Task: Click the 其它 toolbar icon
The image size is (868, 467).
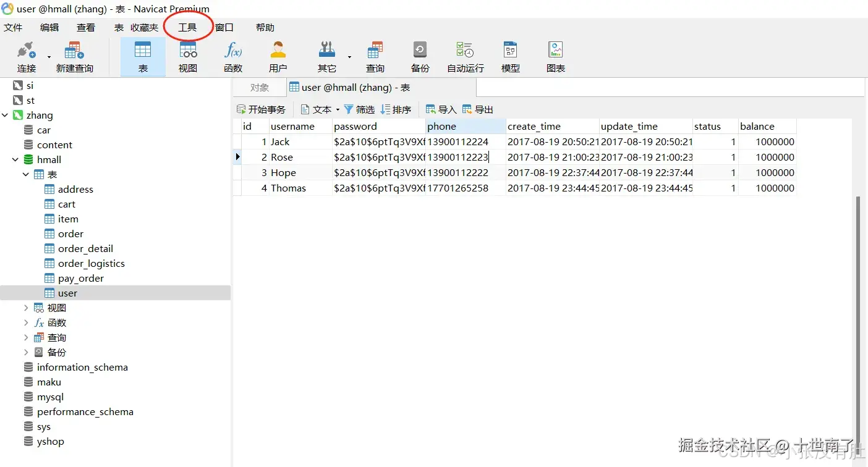Action: coord(326,50)
